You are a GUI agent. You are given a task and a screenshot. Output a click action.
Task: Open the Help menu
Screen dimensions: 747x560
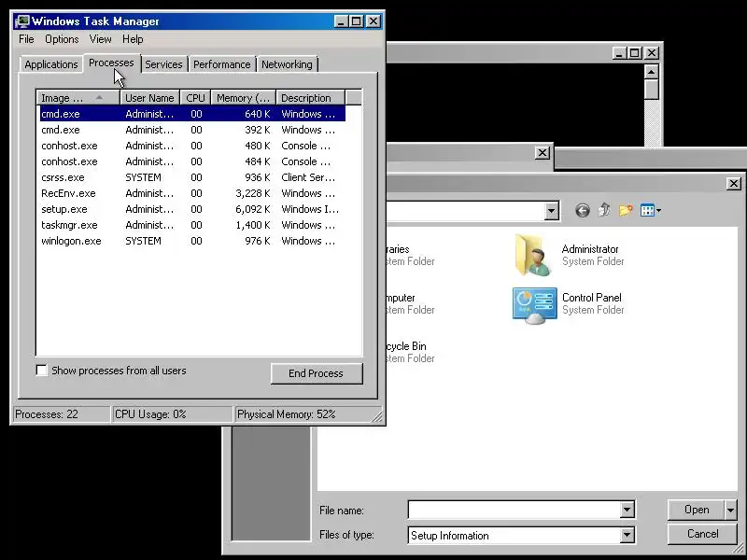[x=133, y=39]
